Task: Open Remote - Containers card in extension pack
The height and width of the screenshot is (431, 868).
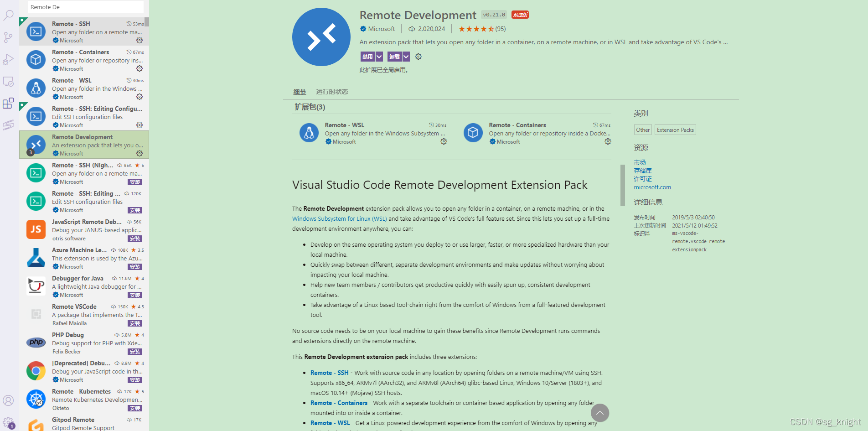Action: click(538, 133)
